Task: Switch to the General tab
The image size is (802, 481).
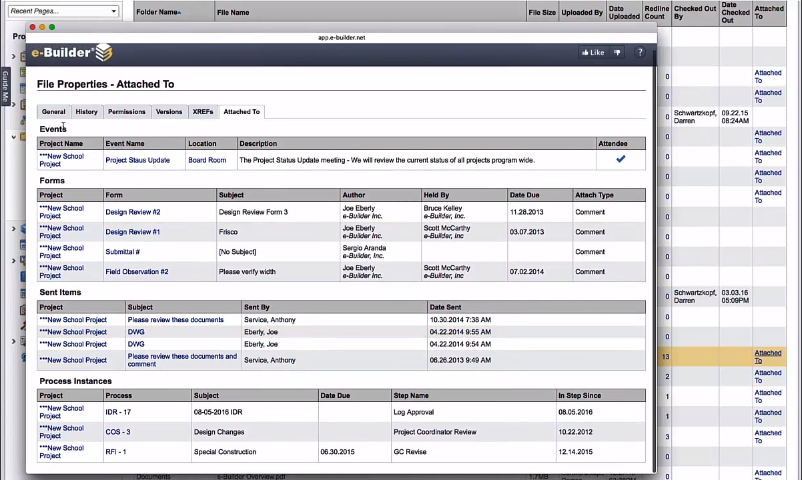Action: pyautogui.click(x=53, y=112)
